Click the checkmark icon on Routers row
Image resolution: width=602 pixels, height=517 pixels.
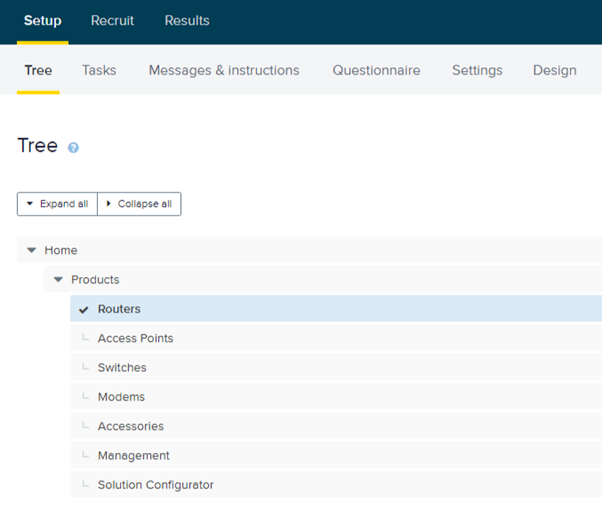84,309
